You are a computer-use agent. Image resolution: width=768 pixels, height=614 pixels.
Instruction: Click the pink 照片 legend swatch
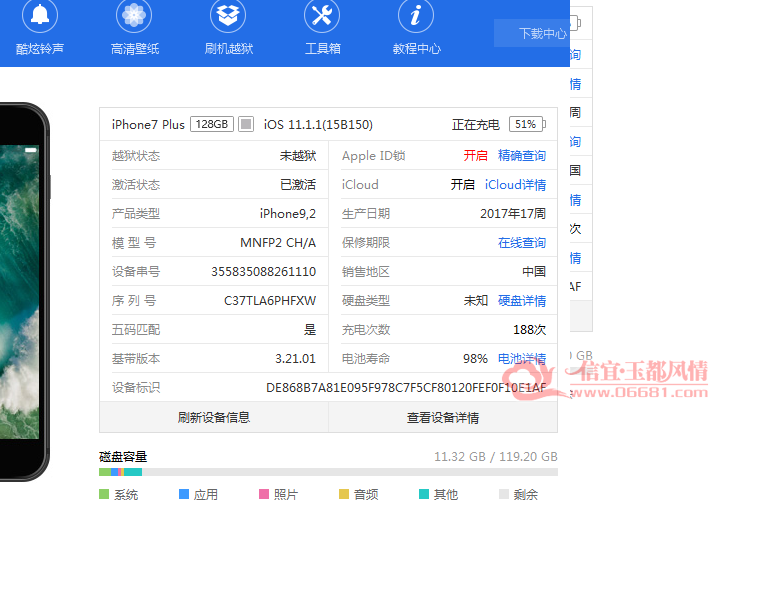coord(264,494)
